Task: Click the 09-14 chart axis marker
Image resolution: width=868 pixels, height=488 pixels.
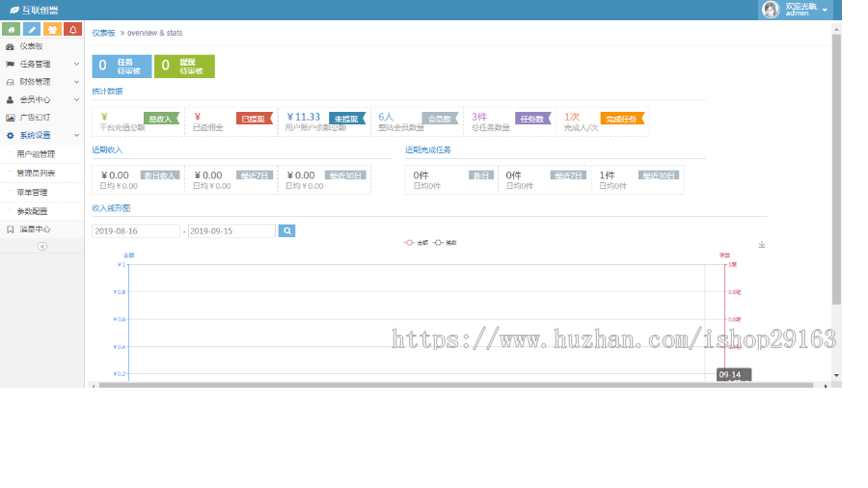Action: pos(734,374)
